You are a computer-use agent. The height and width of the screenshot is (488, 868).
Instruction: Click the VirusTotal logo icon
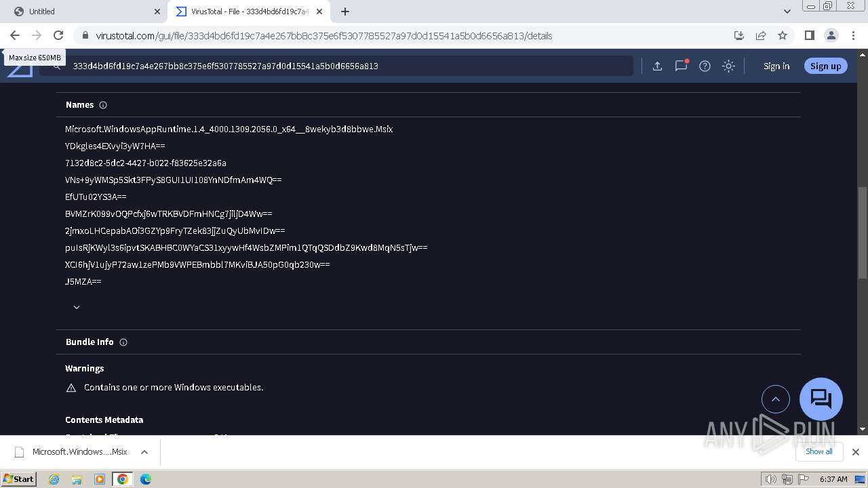click(x=20, y=66)
